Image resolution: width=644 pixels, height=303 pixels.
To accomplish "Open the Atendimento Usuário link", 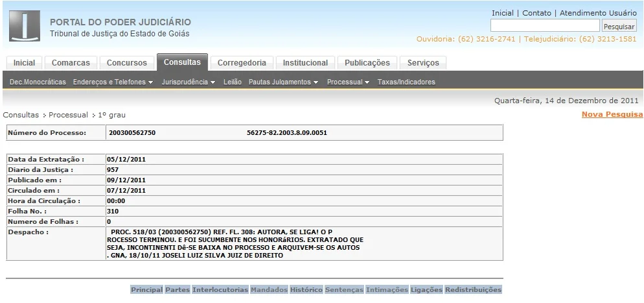I will pos(598,13).
